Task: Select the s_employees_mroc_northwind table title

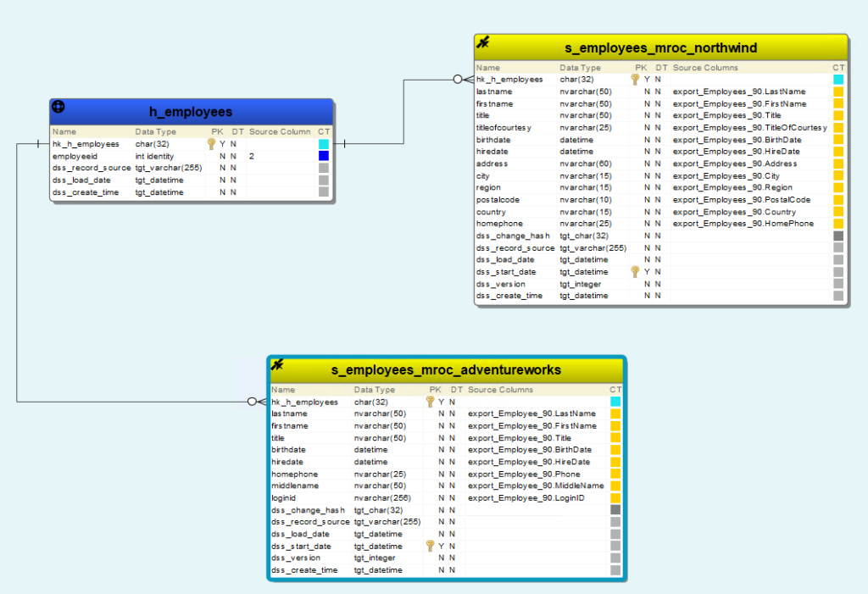Action: (x=661, y=48)
